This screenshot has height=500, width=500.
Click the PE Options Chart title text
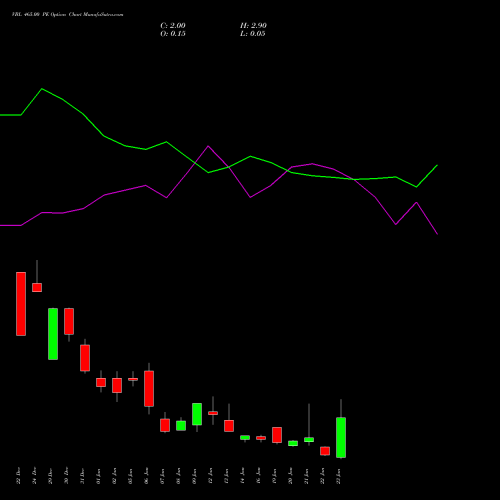tap(68, 15)
